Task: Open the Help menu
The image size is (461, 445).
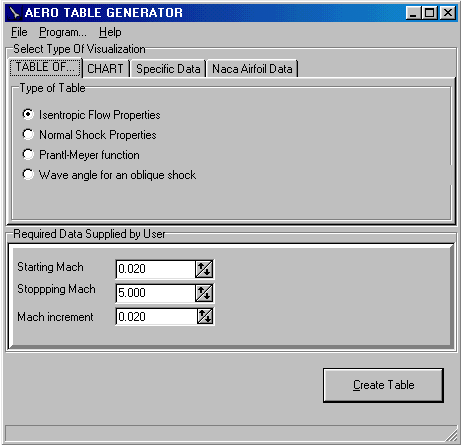Action: (110, 32)
